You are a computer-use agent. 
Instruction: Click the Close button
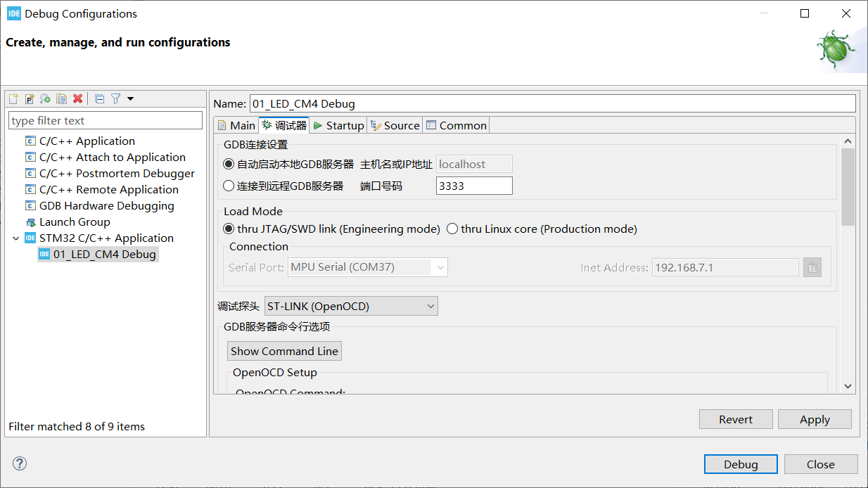tap(821, 465)
